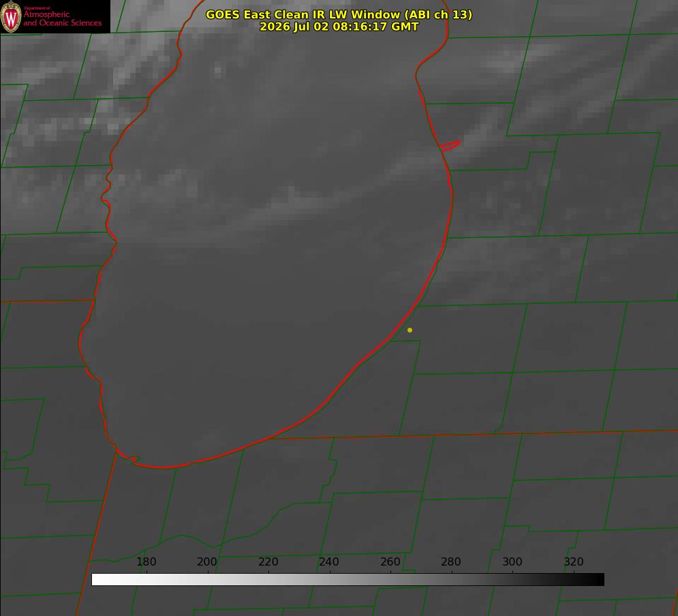Click the yellow location dot marker
The image size is (678, 616).
[x=410, y=330]
